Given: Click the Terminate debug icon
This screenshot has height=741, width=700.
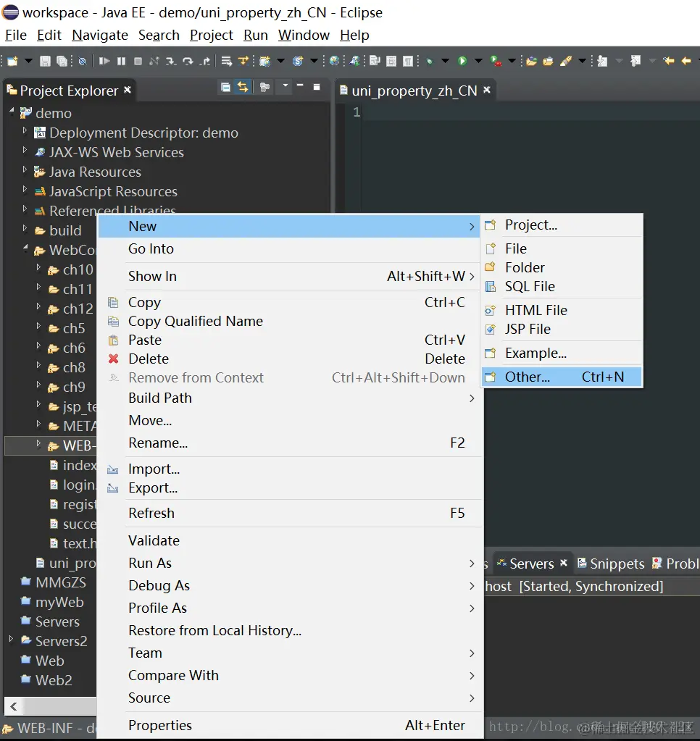Looking at the screenshot, I should tap(138, 61).
